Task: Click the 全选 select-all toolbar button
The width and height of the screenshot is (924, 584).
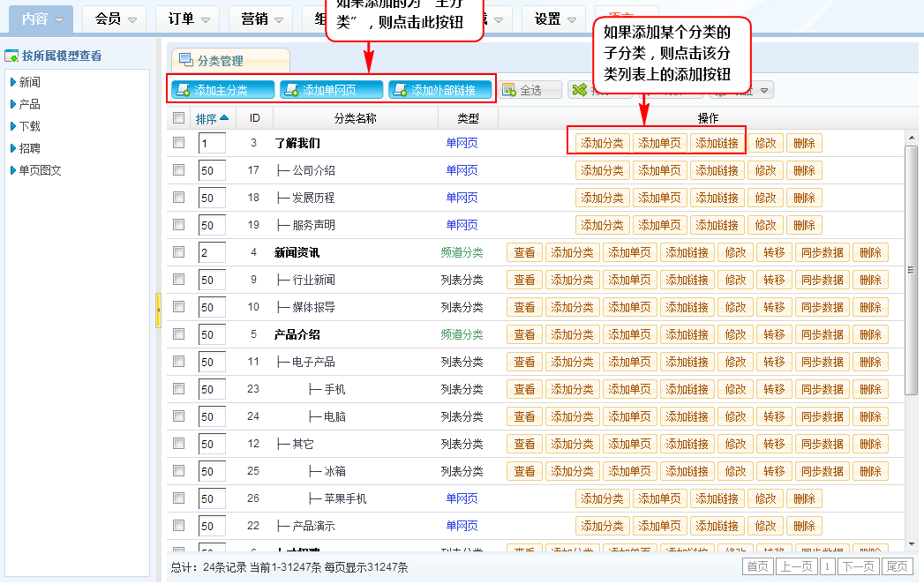Action: pos(521,90)
